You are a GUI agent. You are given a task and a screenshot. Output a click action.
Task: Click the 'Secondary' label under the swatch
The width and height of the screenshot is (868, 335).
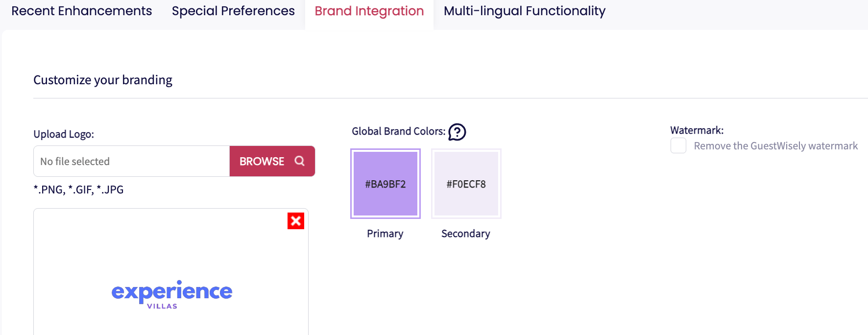coord(465,234)
